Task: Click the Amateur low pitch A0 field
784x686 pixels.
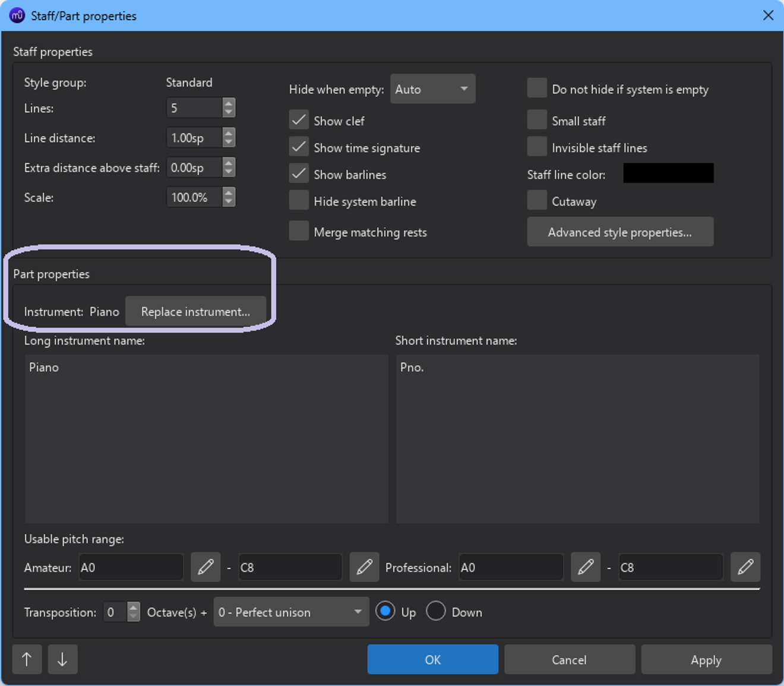Action: 131,567
